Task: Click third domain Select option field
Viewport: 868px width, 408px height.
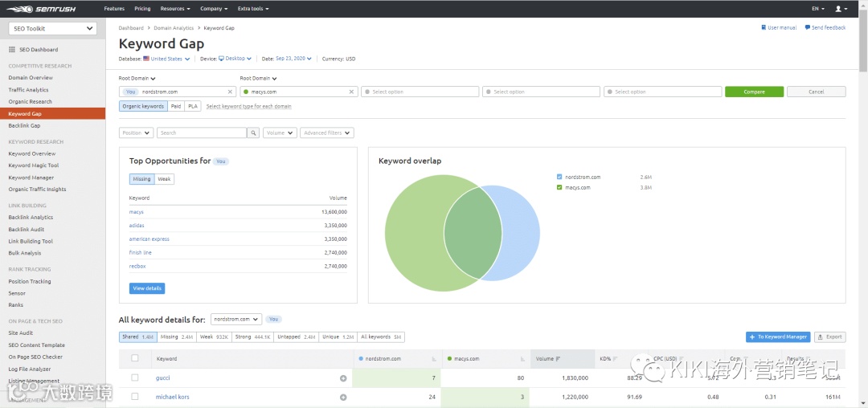Action: point(420,92)
